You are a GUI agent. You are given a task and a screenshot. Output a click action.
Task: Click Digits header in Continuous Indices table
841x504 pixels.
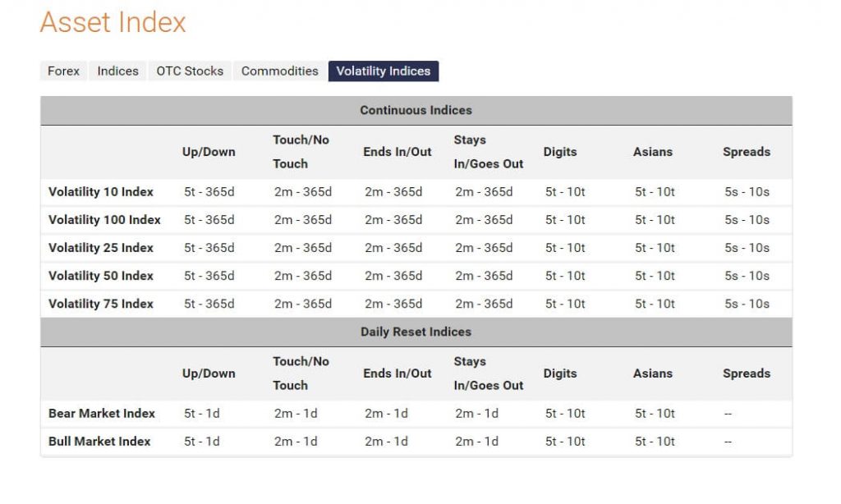560,153
